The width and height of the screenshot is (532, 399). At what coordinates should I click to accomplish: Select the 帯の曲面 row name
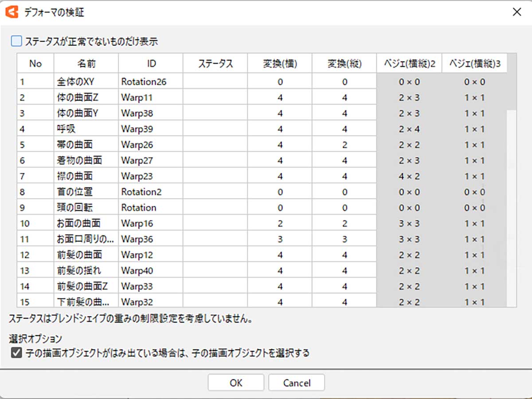coord(86,145)
